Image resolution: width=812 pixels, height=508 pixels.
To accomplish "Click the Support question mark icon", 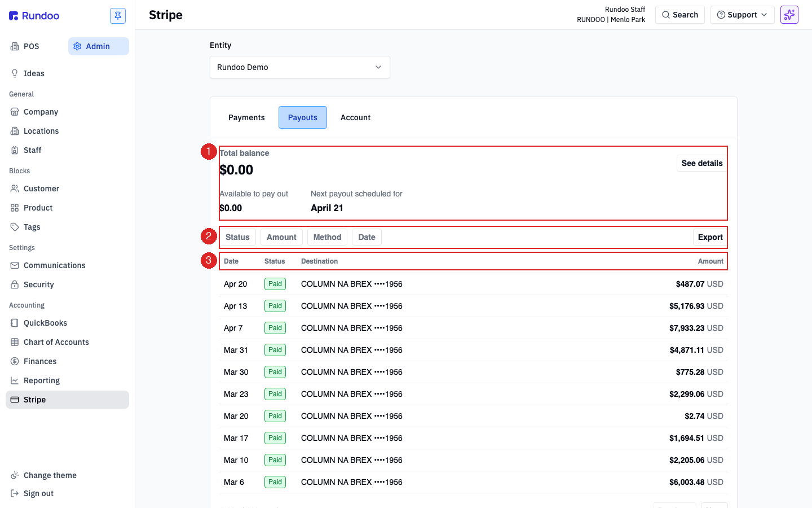I will coord(721,15).
